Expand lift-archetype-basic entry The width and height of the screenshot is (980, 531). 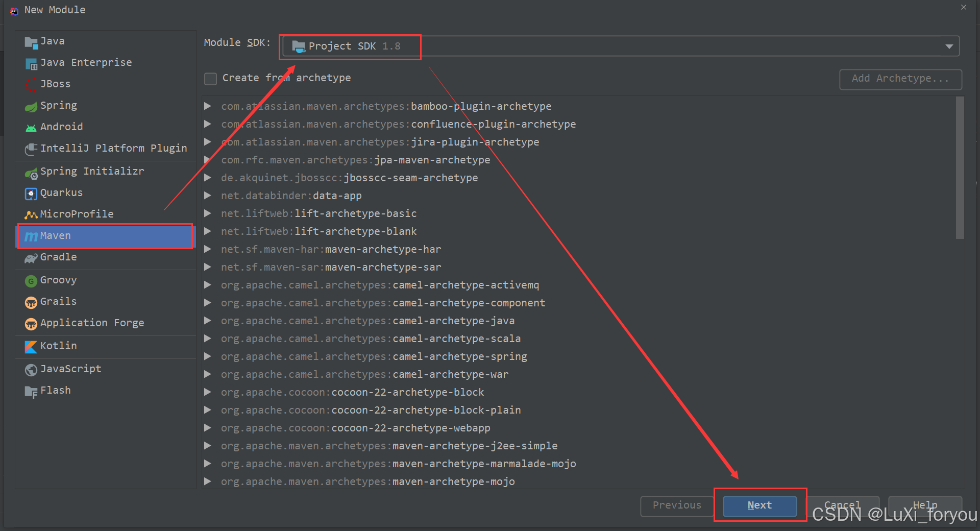click(208, 213)
